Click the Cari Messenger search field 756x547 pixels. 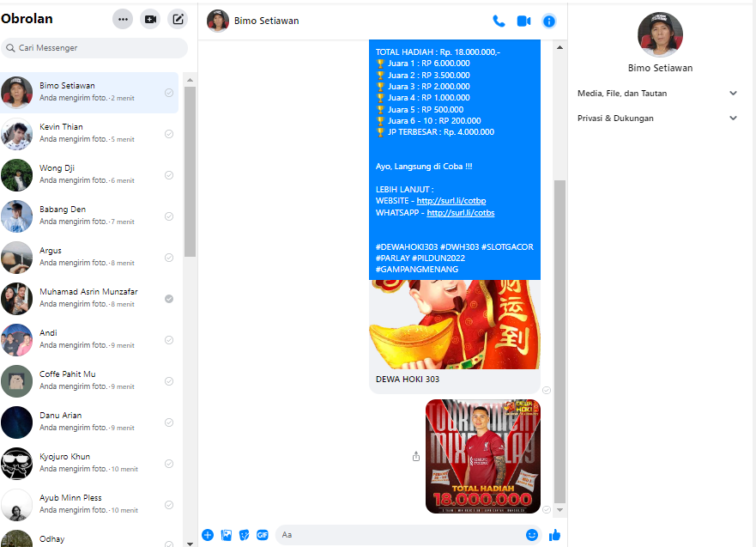tap(94, 48)
